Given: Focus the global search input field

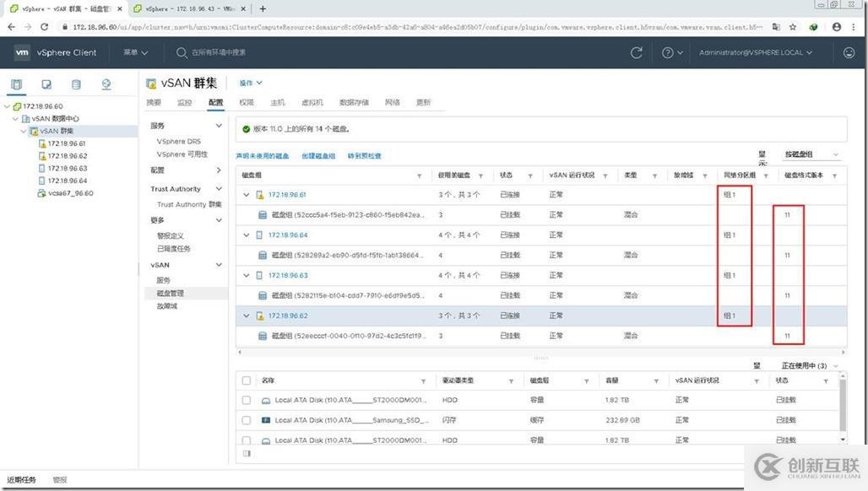Looking at the screenshot, I should point(219,52).
